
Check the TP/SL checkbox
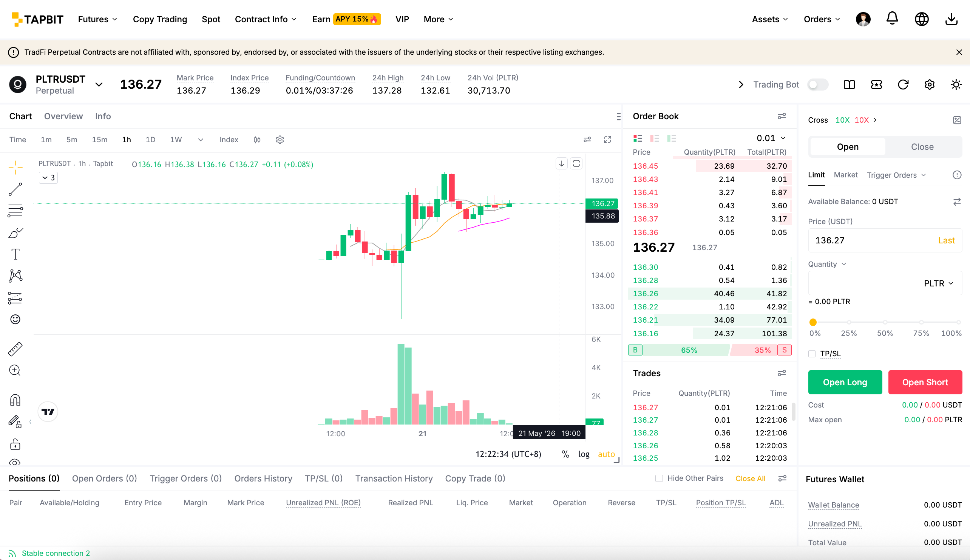point(812,354)
